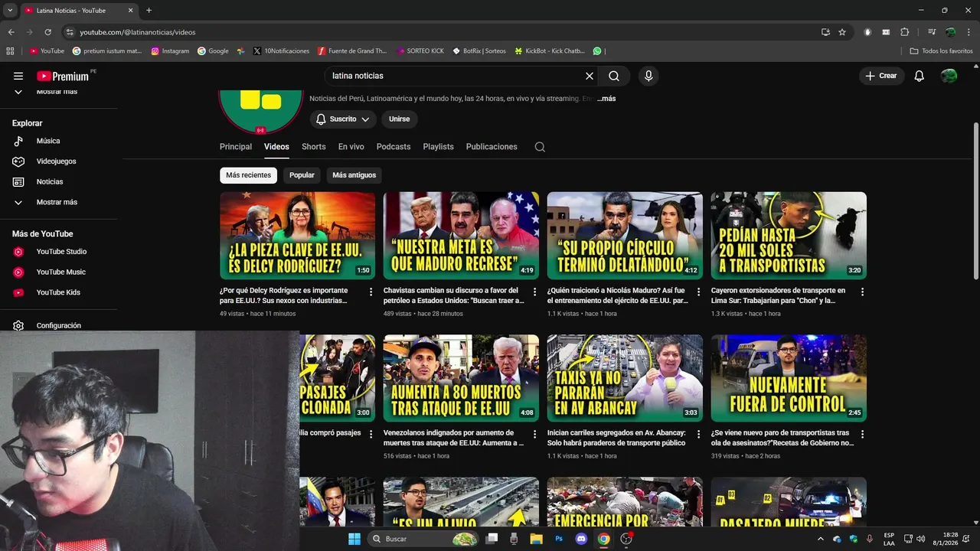Open options for carriles segregados Abancay video
The height and width of the screenshot is (551, 980).
coord(699,434)
